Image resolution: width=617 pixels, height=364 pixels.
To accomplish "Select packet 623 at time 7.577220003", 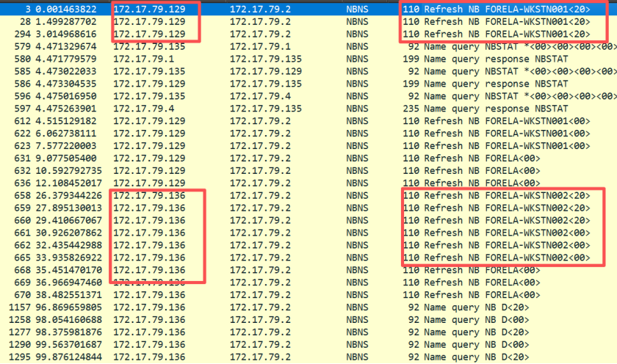I will pos(308,146).
